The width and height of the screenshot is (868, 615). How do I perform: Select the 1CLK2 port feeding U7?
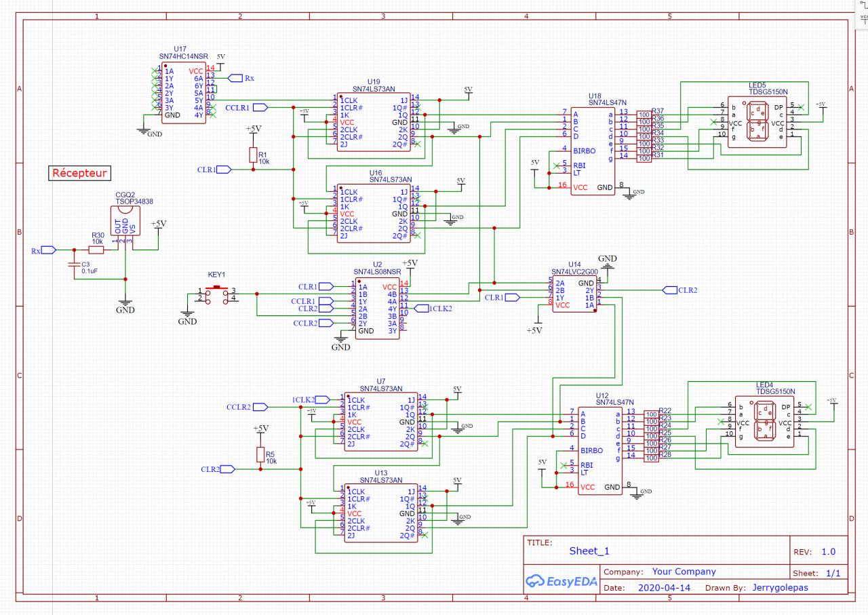point(313,399)
